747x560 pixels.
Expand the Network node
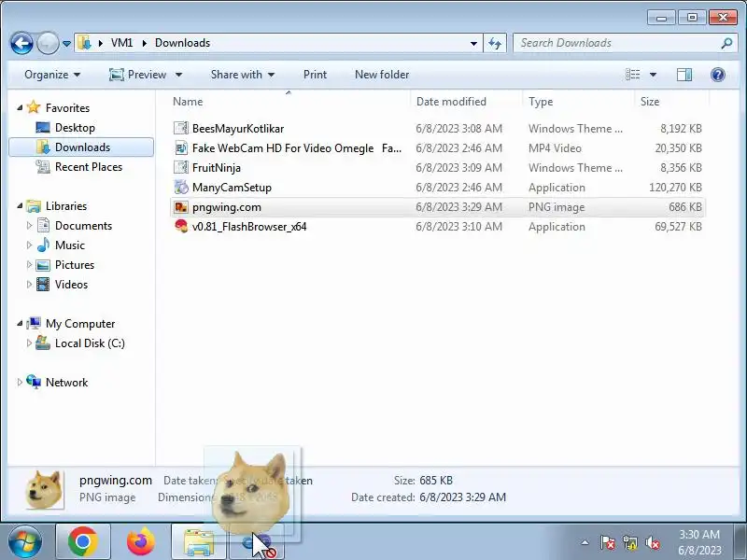click(x=20, y=382)
